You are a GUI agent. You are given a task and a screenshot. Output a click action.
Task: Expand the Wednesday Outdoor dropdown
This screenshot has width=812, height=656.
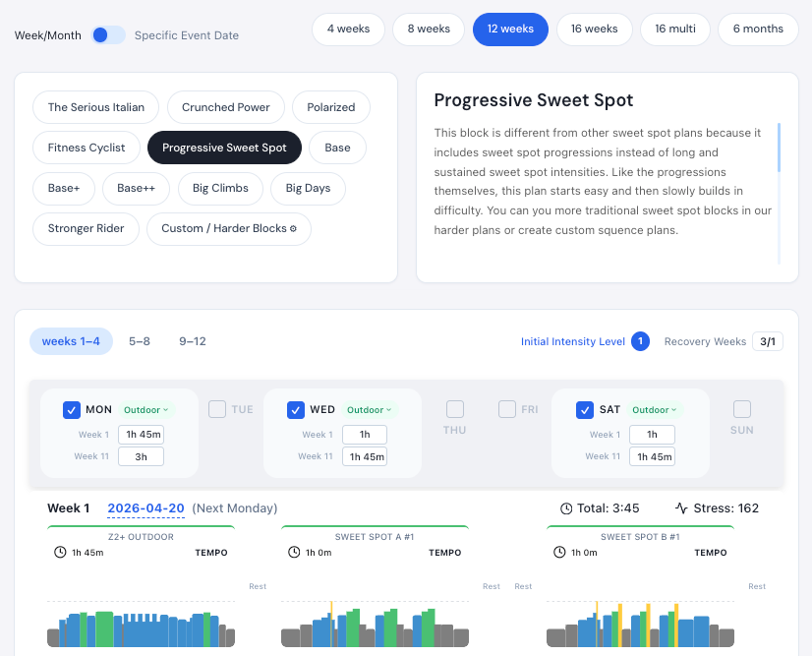370,410
